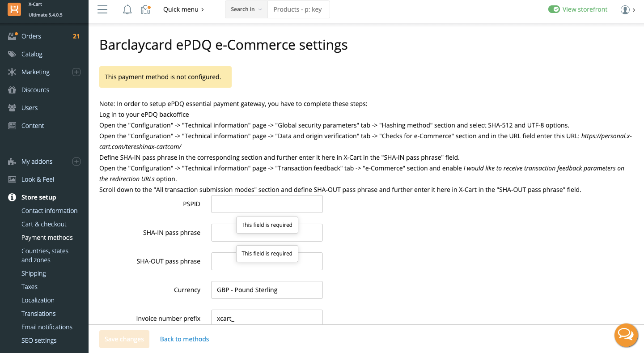
Task: Expand the Marketing plus button
Action: click(x=76, y=72)
